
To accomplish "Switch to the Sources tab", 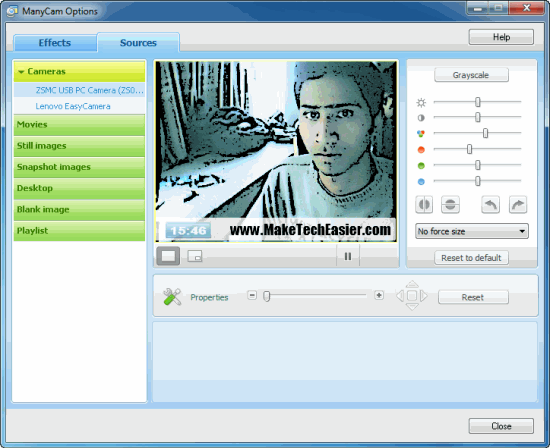I will [x=138, y=42].
